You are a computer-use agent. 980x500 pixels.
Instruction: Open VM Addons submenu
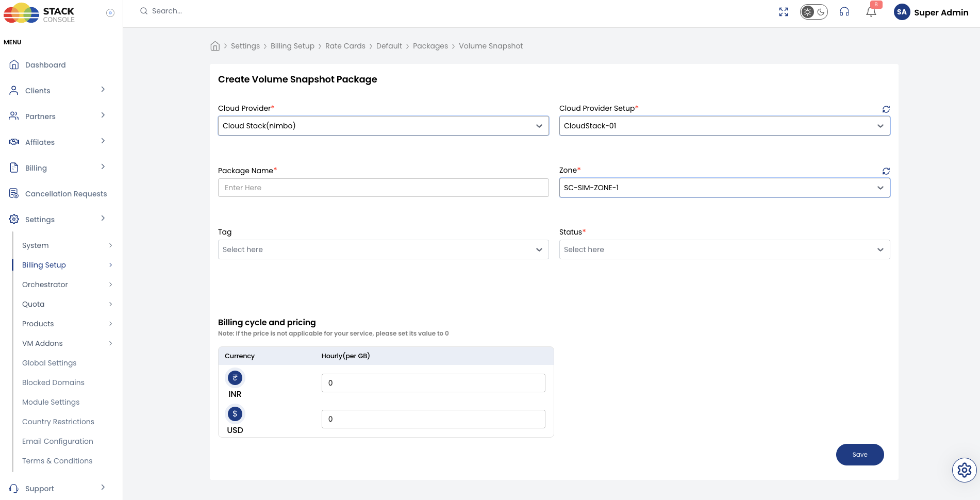tap(42, 343)
